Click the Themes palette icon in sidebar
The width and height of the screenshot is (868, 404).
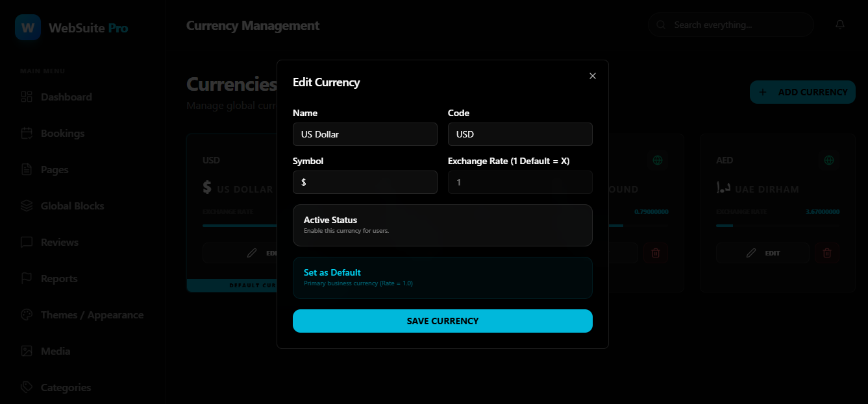point(27,315)
